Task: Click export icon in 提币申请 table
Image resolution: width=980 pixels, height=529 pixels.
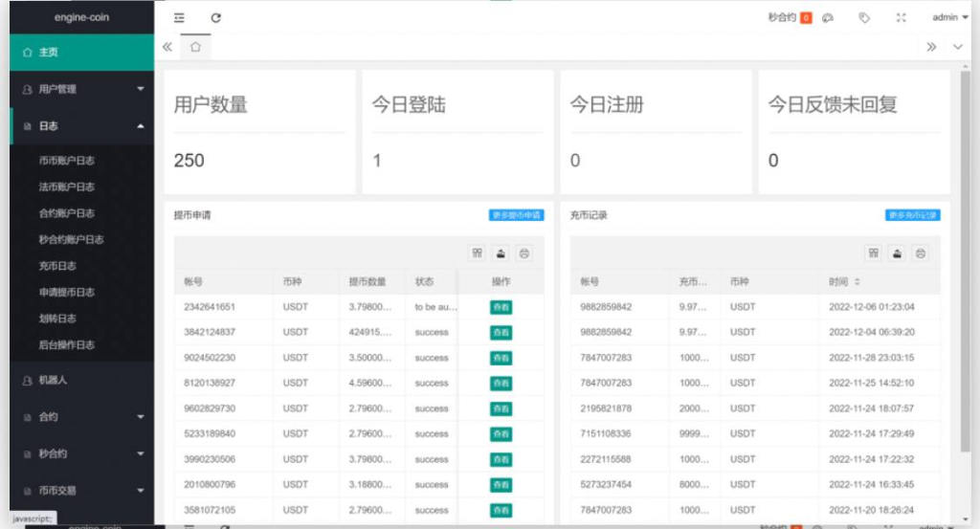Action: pyautogui.click(x=501, y=253)
